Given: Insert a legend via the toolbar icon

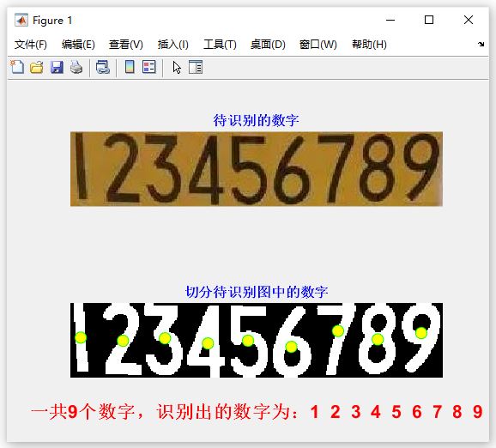Looking at the screenshot, I should pyautogui.click(x=149, y=67).
